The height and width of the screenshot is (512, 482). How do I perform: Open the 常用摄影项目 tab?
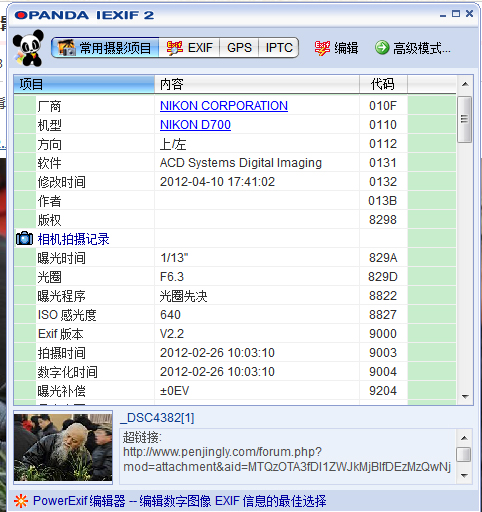coord(105,48)
